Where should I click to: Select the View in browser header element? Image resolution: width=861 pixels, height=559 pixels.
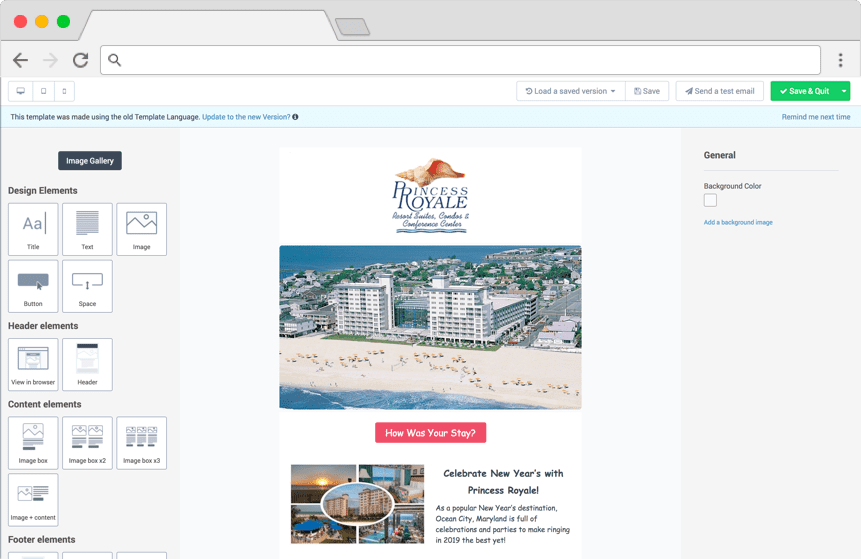click(x=33, y=365)
